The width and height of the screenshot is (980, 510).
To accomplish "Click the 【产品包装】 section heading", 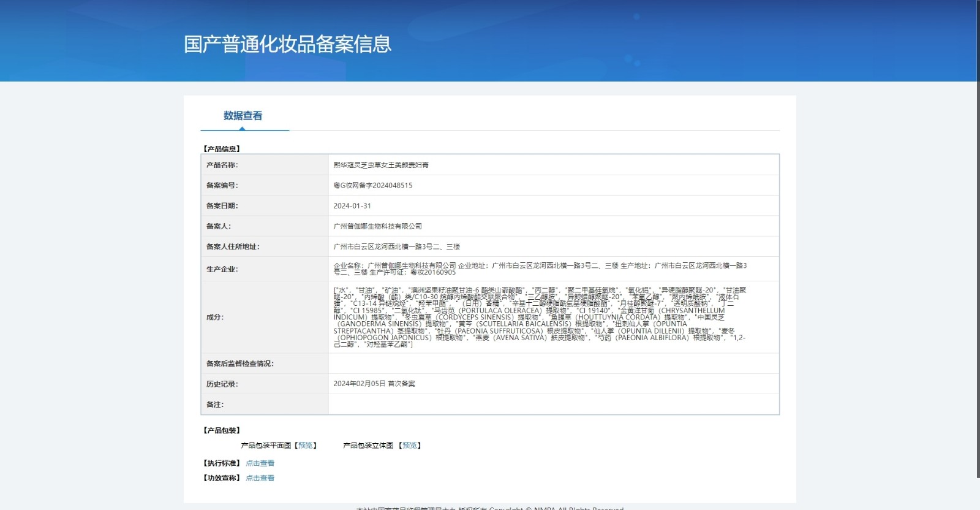I will [x=222, y=430].
